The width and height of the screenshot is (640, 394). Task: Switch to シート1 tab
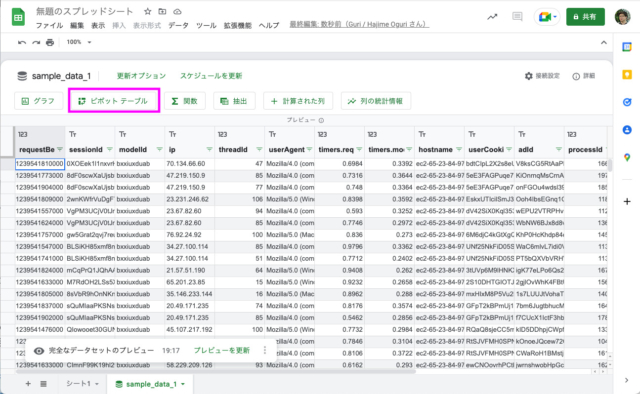click(x=79, y=384)
